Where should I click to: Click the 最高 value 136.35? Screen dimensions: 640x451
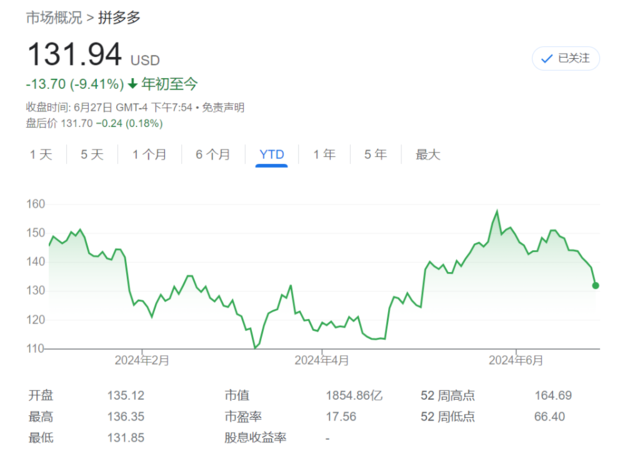pos(126,417)
